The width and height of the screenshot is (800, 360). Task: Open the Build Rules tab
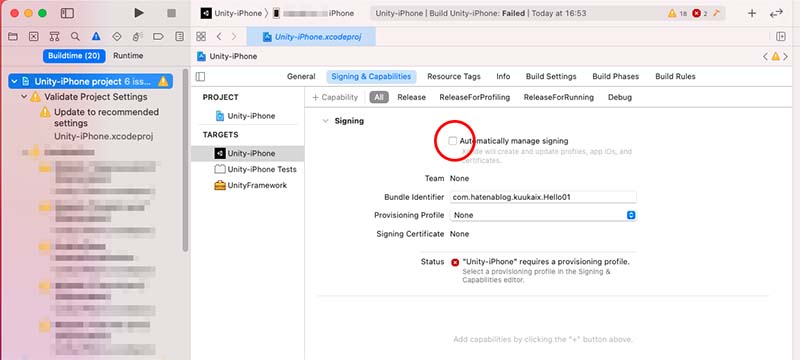[x=675, y=76]
